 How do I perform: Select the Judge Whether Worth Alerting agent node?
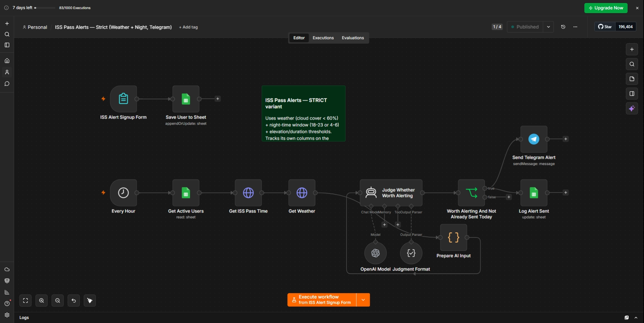click(x=391, y=193)
